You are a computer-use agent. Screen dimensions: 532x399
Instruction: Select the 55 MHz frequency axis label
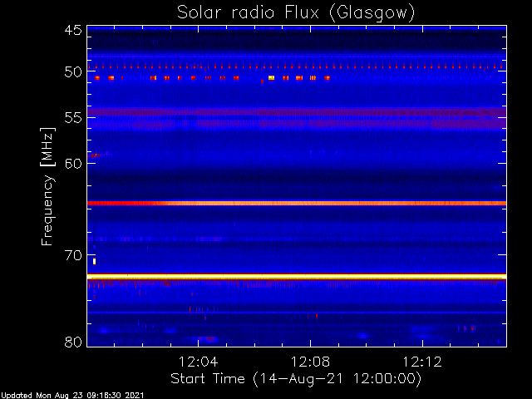click(x=73, y=118)
